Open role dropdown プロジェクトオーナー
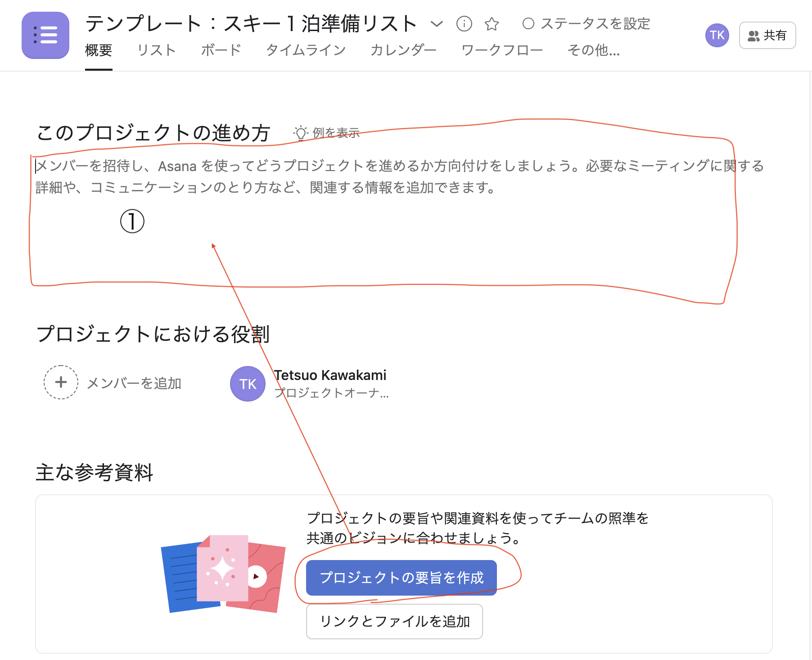The height and width of the screenshot is (660, 812). pos(332,393)
